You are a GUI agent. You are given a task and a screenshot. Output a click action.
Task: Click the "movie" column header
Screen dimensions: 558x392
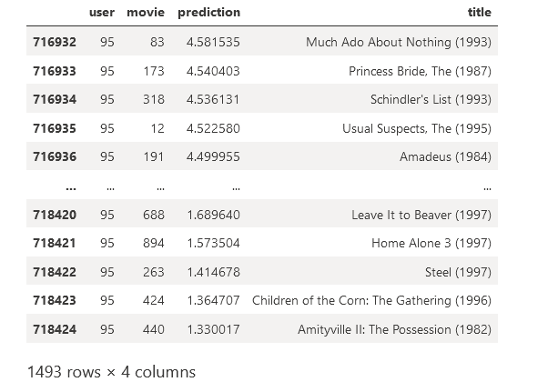click(x=146, y=13)
